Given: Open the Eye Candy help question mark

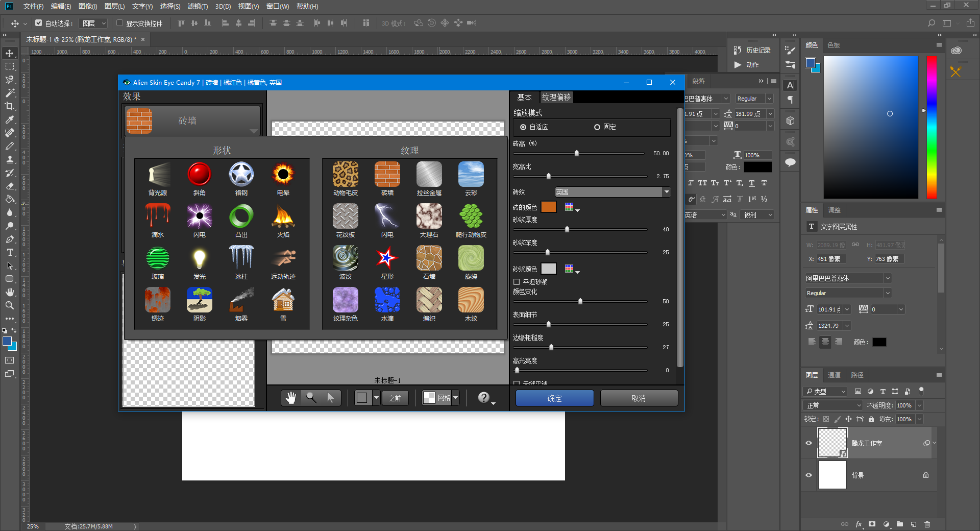Looking at the screenshot, I should pyautogui.click(x=484, y=398).
